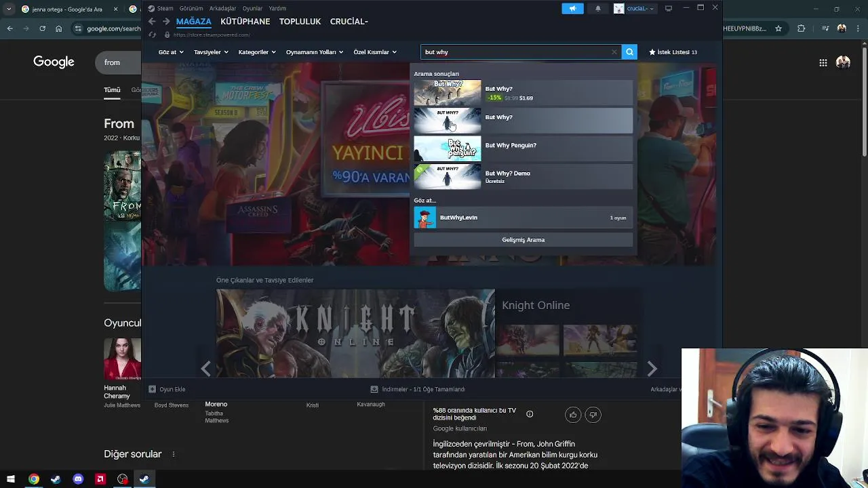Switch Steam to Big Picture mode icon

pos(669,8)
